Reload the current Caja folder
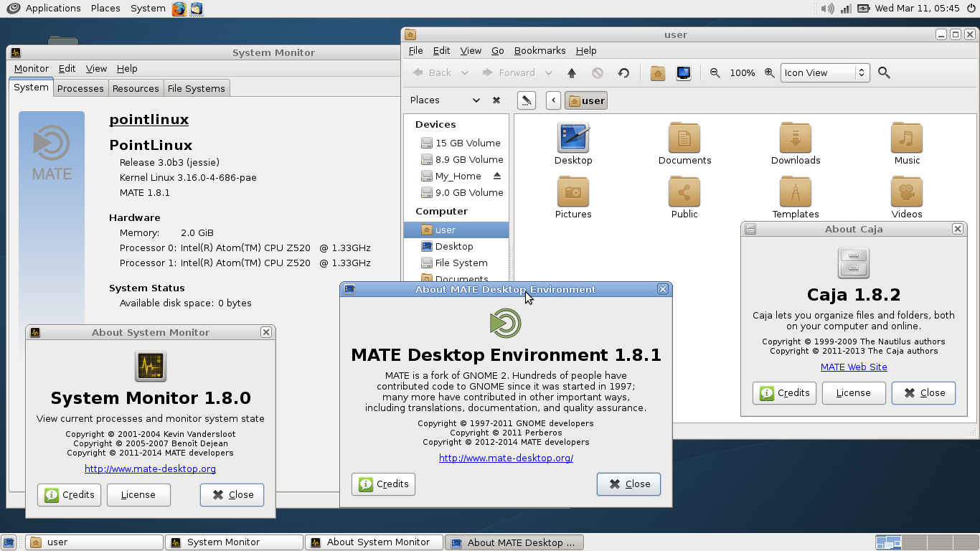The height and width of the screenshot is (551, 980). tap(623, 72)
